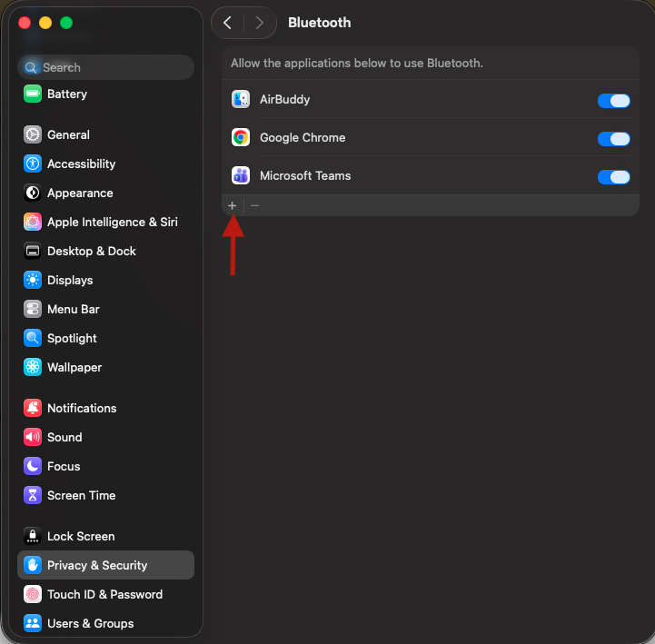
Task: Click the General gear icon
Action: [x=33, y=135]
